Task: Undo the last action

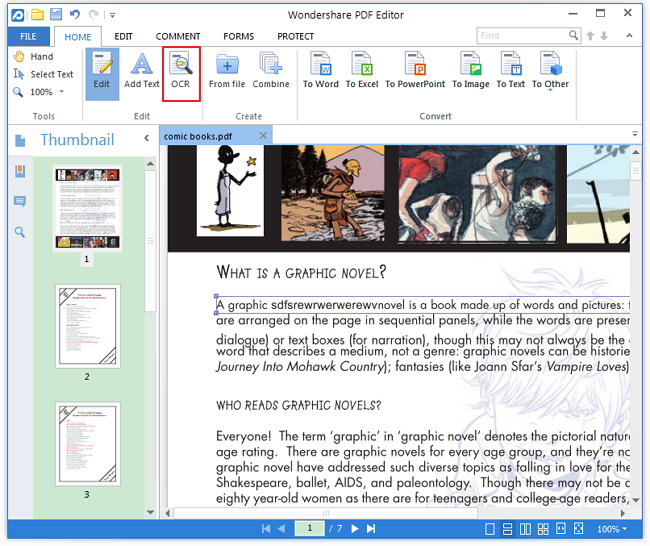Action: pyautogui.click(x=75, y=15)
